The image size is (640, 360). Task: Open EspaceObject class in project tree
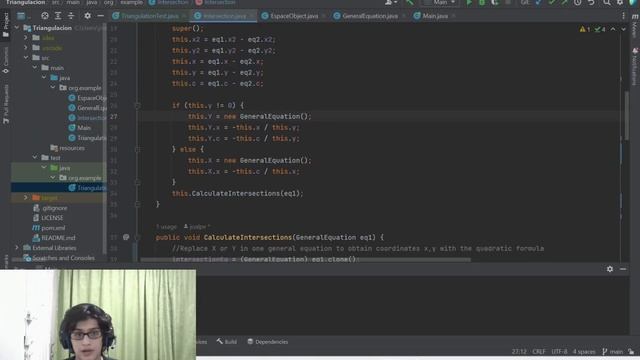click(88, 98)
